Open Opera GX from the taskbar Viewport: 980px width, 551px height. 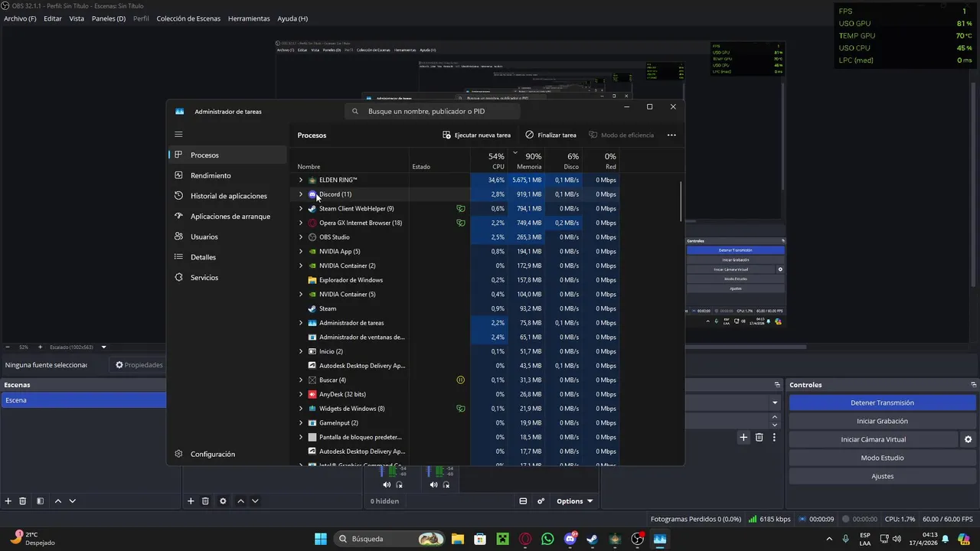(525, 539)
